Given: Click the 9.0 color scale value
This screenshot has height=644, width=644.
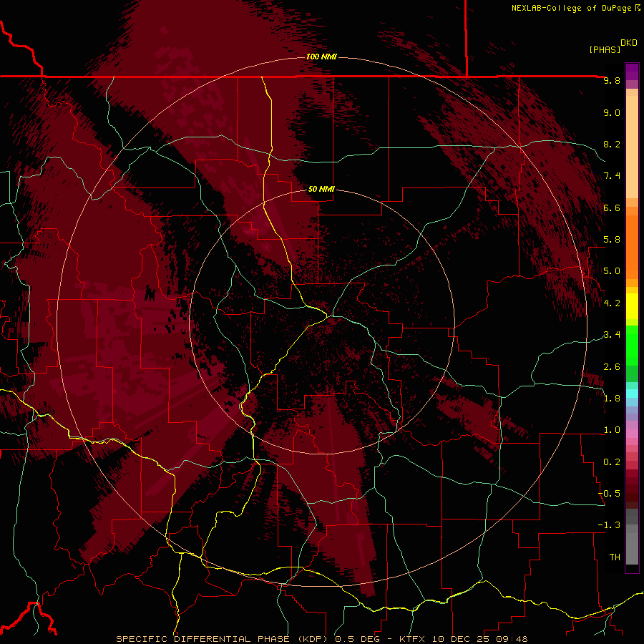Looking at the screenshot, I should pyautogui.click(x=612, y=112).
